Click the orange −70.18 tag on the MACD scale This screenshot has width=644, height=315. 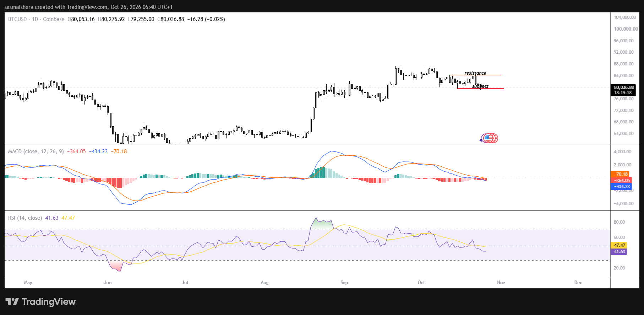(x=620, y=174)
